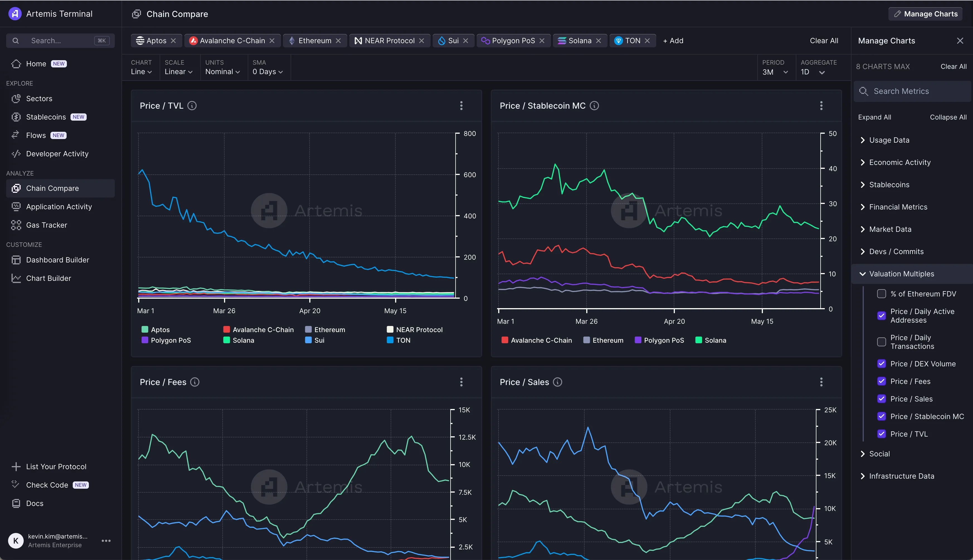Focus the sidebar Search field
Screen dimensions: 973x560
coord(60,41)
